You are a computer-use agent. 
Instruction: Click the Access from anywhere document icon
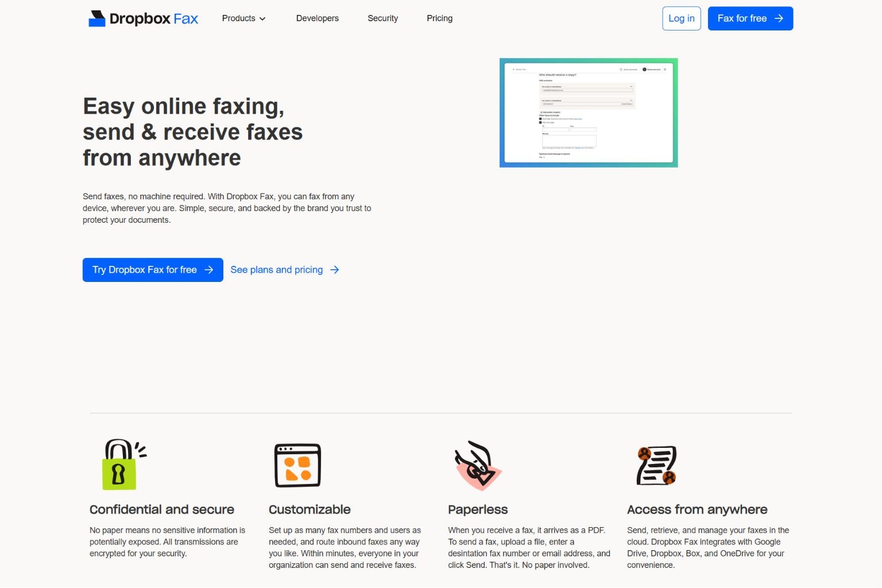point(656,465)
